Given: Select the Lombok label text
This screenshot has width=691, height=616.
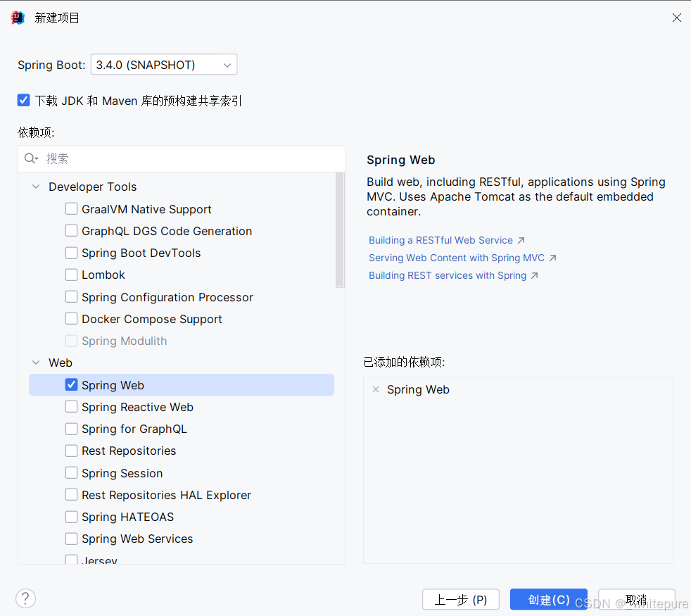Looking at the screenshot, I should [x=103, y=275].
